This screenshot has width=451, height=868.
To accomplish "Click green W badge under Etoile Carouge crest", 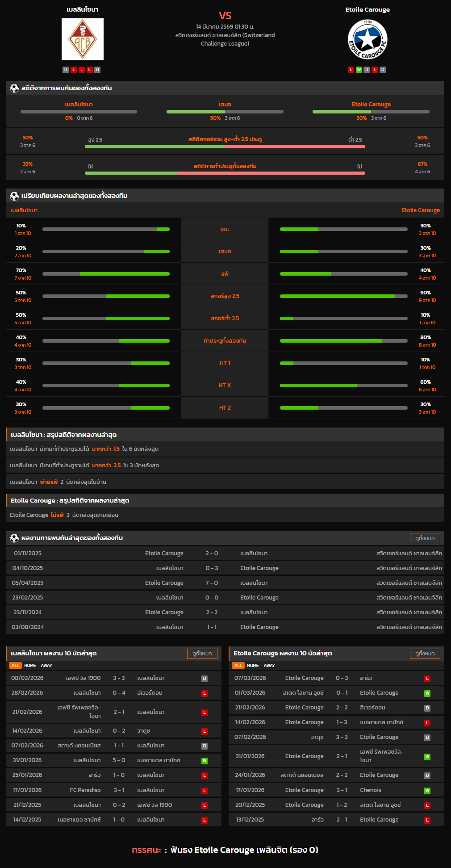I will pos(359,70).
